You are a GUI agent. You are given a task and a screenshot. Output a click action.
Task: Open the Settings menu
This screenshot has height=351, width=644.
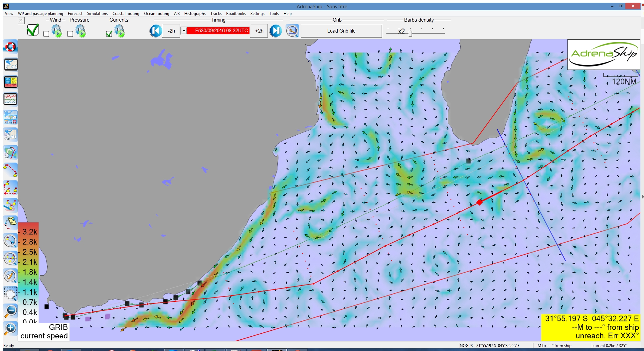click(257, 14)
